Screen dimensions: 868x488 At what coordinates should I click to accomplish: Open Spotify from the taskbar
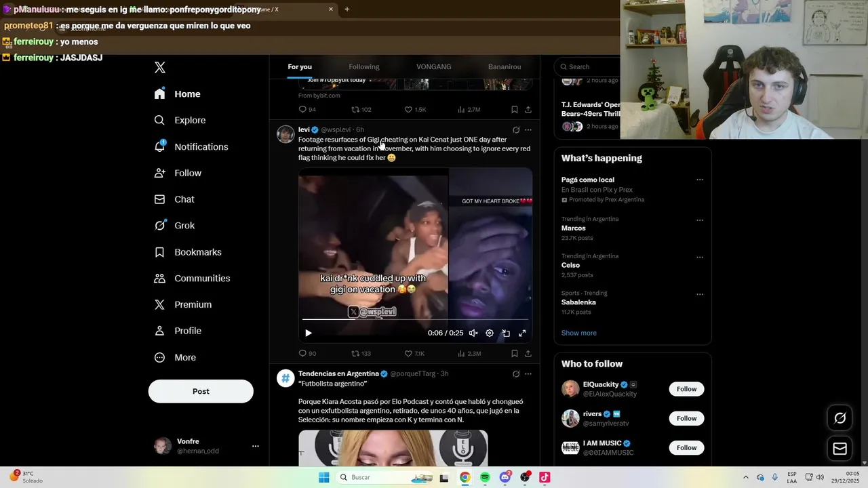(485, 477)
